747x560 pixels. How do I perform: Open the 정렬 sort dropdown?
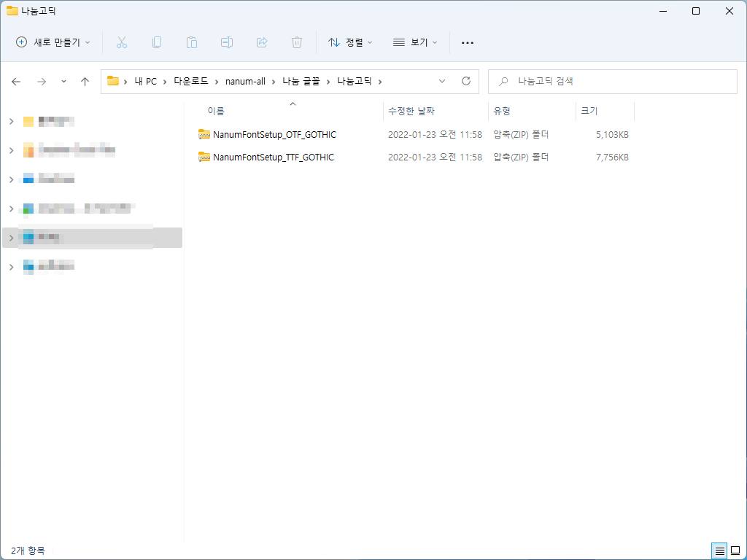click(x=350, y=42)
